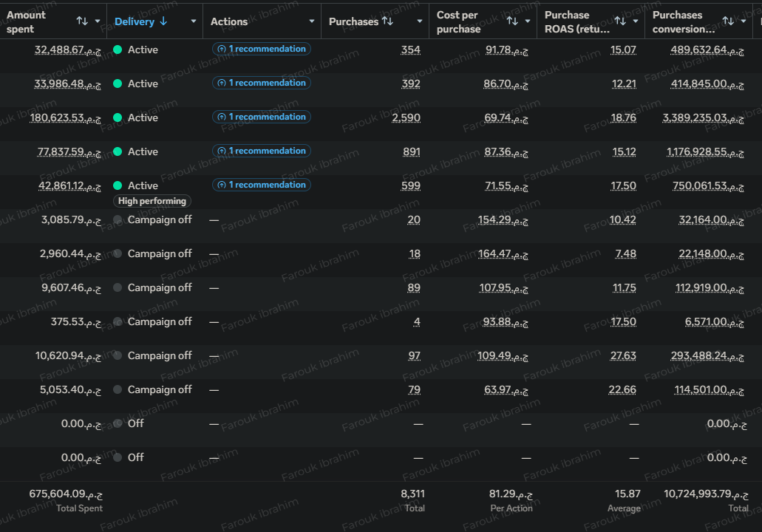This screenshot has height=532, width=762.
Task: Click conversion value 1,176,928.55
Action: 705,152
